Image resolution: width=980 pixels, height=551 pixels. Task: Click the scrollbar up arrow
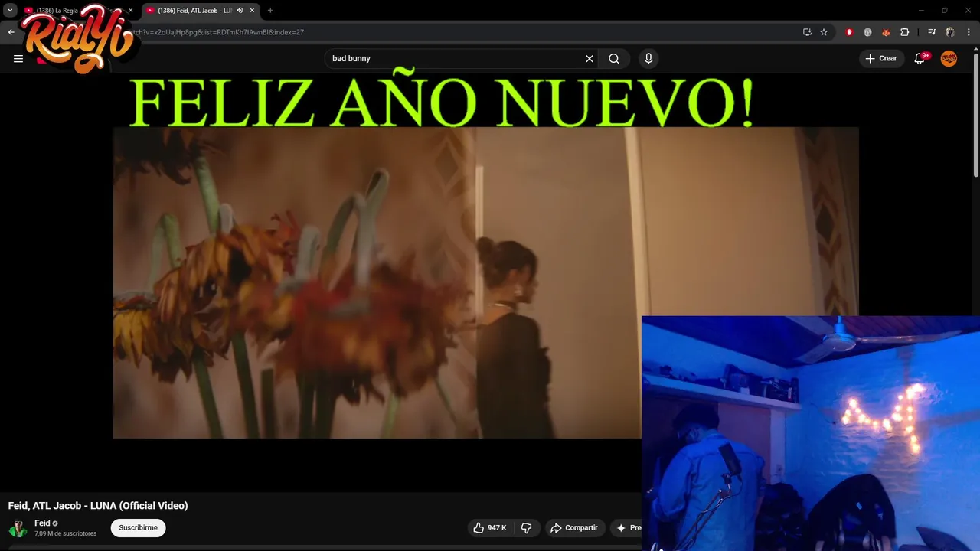975,49
